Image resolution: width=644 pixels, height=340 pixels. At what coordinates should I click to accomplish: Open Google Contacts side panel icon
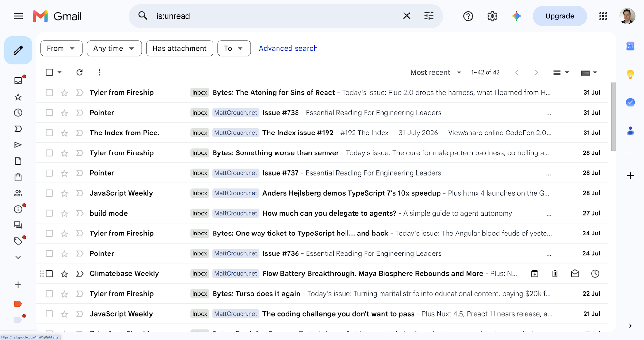coord(630,131)
